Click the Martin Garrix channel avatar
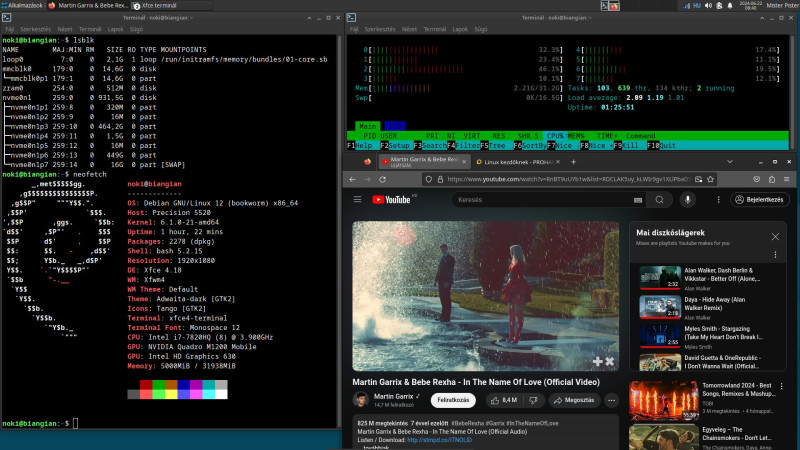This screenshot has height=450, width=800. click(361, 400)
